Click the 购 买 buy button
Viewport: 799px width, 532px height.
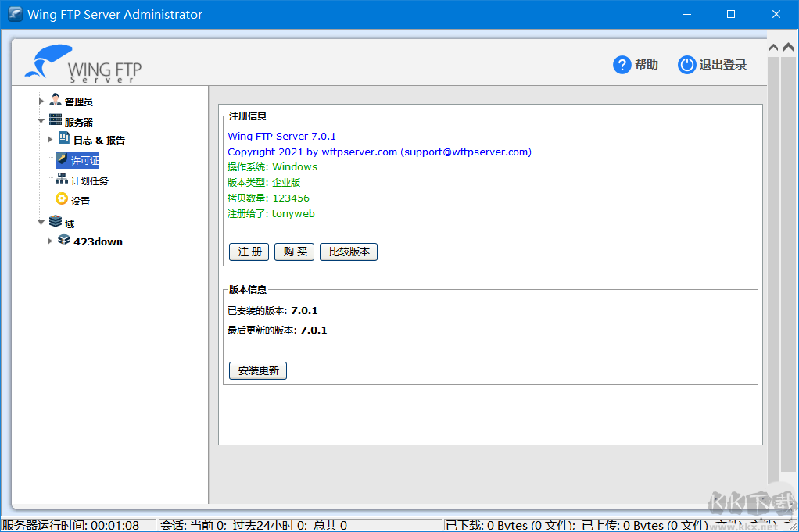coord(294,252)
